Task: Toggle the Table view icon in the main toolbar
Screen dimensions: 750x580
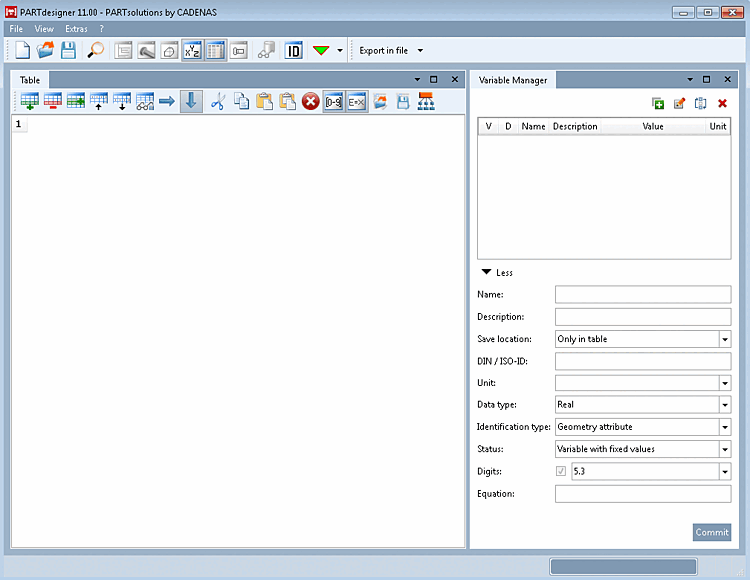Action: pyautogui.click(x=216, y=50)
